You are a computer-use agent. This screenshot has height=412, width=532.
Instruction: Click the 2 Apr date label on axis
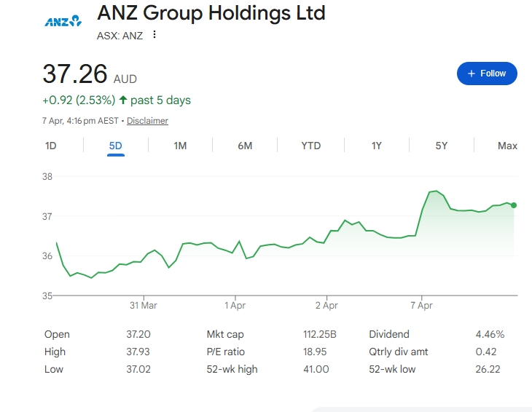(326, 306)
